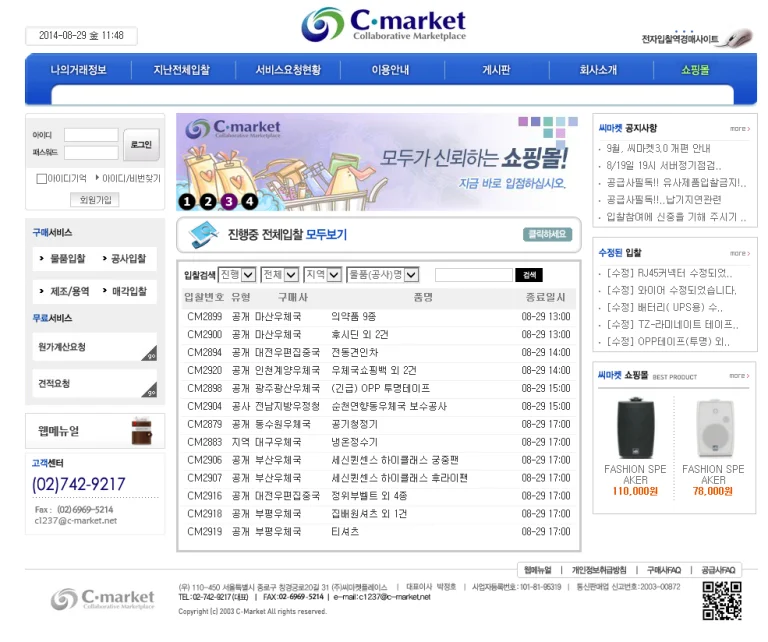This screenshot has height=642, width=768.
Task: Open notice 8/19일 19시 서버정기점검
Action: point(664,165)
